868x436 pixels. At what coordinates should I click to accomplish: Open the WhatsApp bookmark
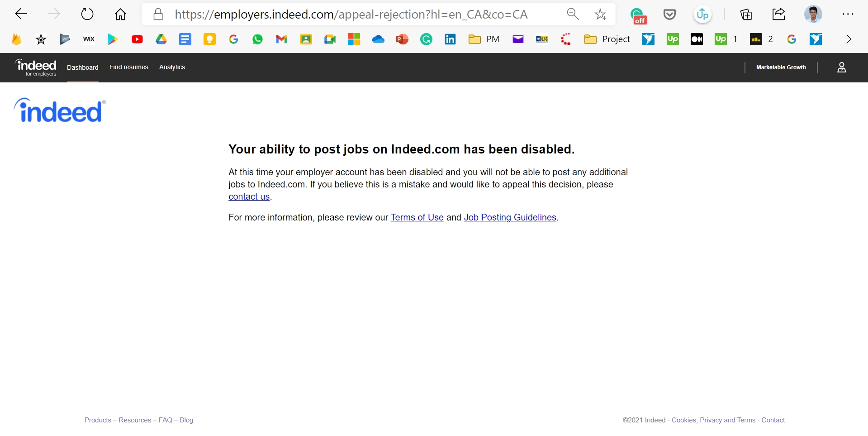coord(257,39)
